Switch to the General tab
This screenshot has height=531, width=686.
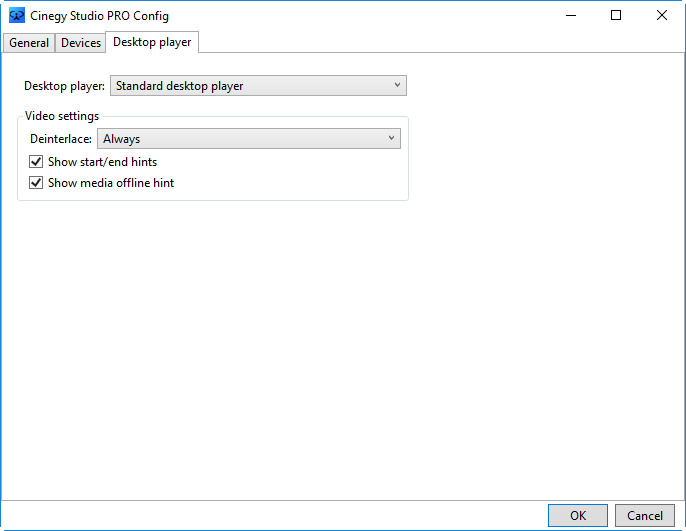point(29,43)
